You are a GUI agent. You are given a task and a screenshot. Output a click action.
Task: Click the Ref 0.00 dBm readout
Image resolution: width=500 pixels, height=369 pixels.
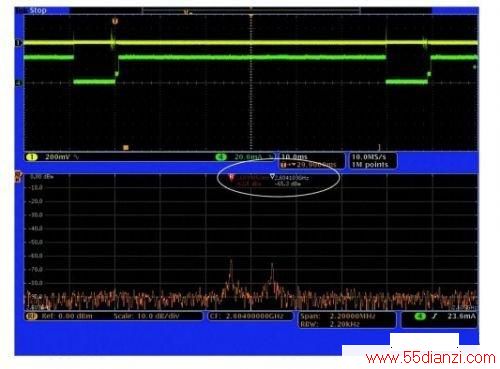pyautogui.click(x=67, y=316)
